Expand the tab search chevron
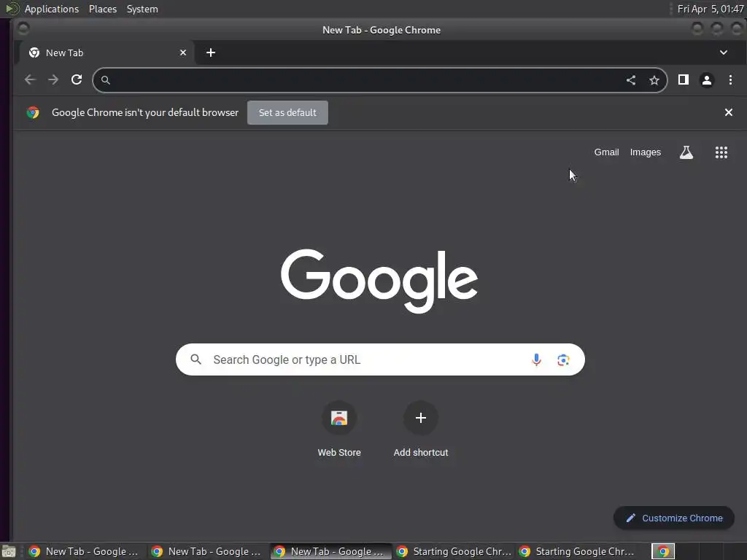Image resolution: width=747 pixels, height=560 pixels. 723,52
